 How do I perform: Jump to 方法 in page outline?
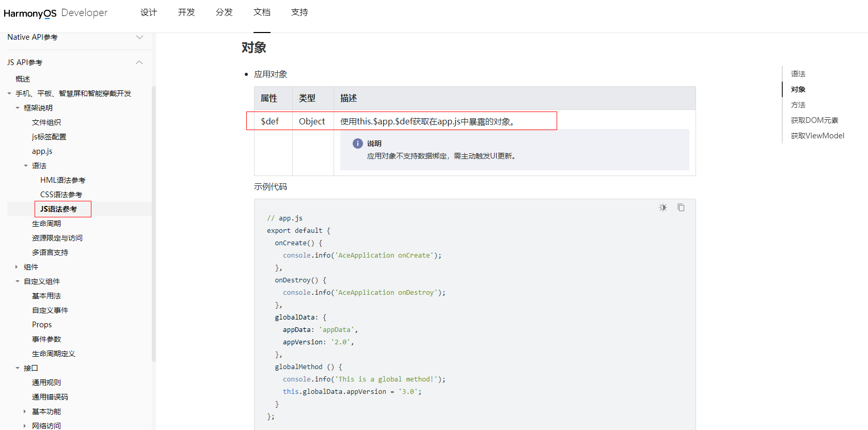(x=798, y=105)
